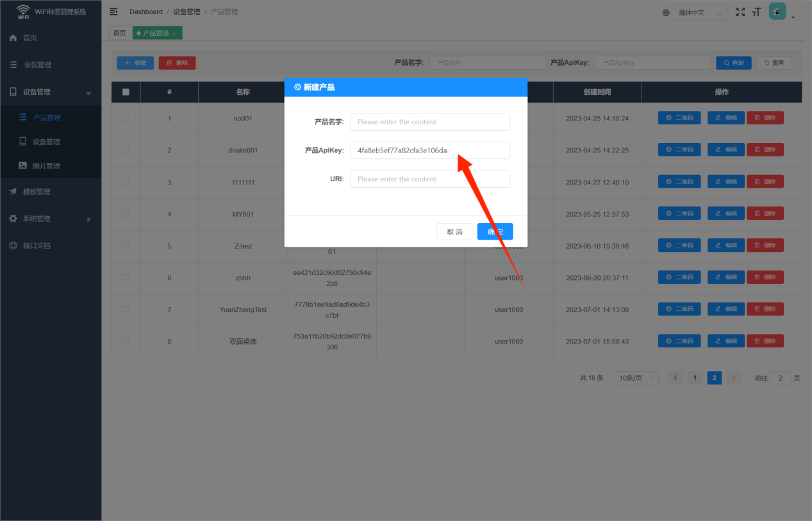Focus the dialog 产品ApiKey input
This screenshot has width=812, height=521.
430,151
